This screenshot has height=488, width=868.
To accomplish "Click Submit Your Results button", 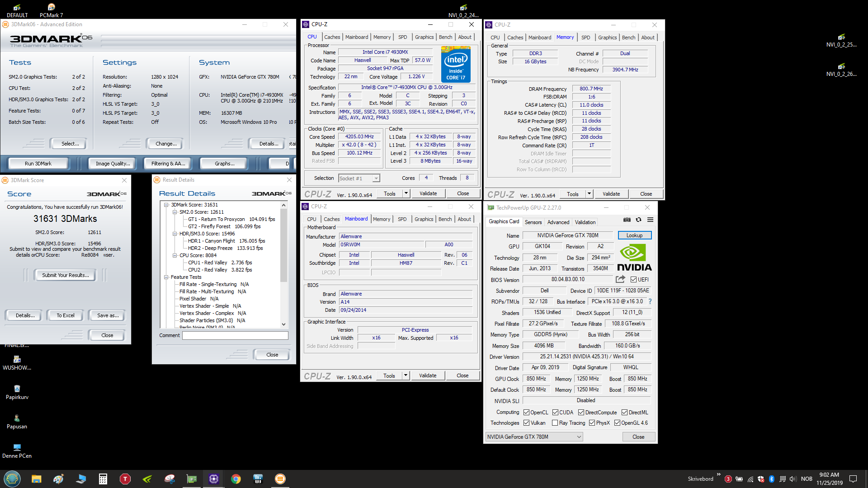I will (65, 275).
